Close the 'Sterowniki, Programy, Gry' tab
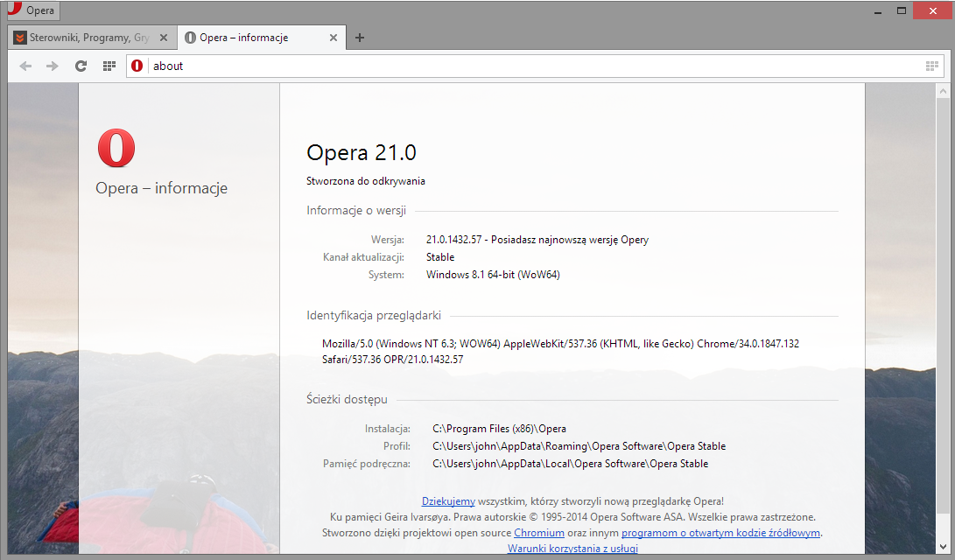This screenshot has width=955, height=560. point(163,38)
